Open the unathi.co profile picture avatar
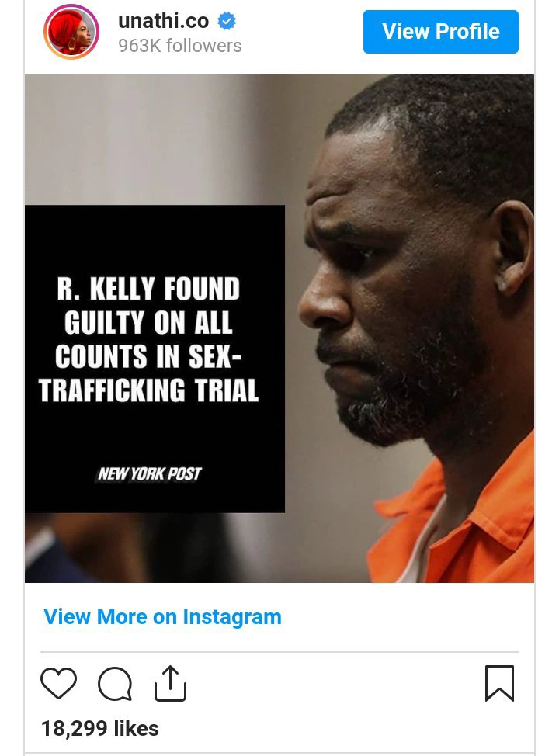The image size is (559, 756). pos(71,32)
